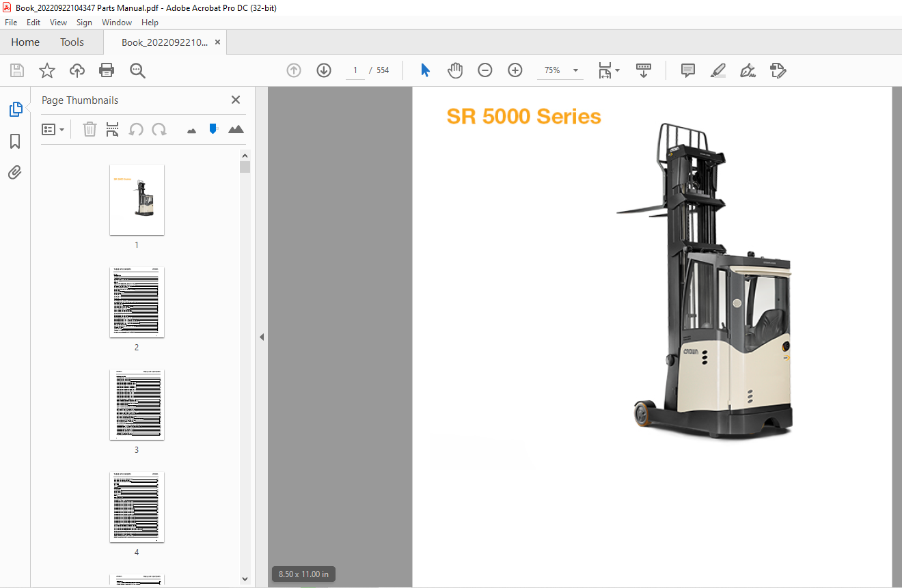
Task: Close the Book_2022092210 document tab
Action: [217, 42]
